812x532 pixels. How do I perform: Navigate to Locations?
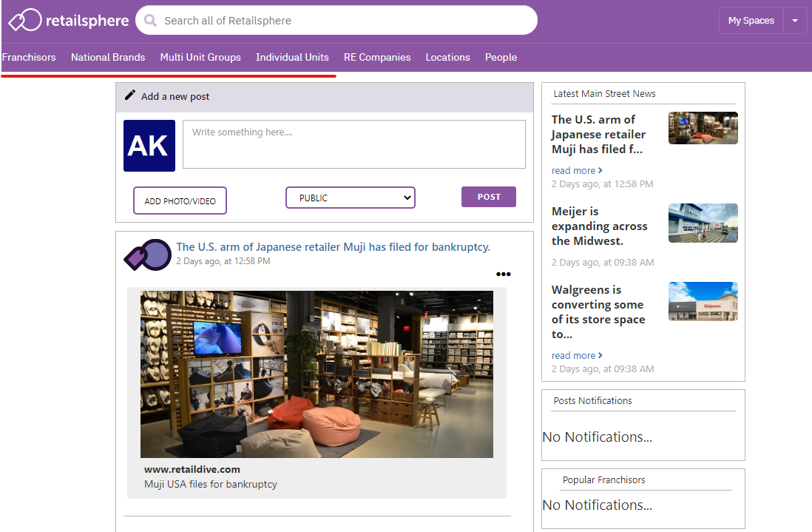pyautogui.click(x=448, y=57)
